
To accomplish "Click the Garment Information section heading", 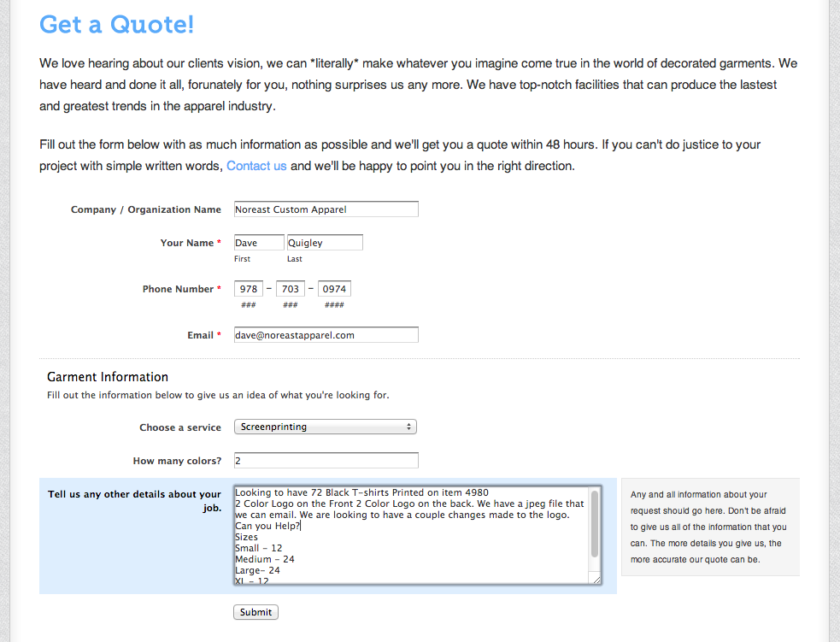I will pyautogui.click(x=108, y=377).
